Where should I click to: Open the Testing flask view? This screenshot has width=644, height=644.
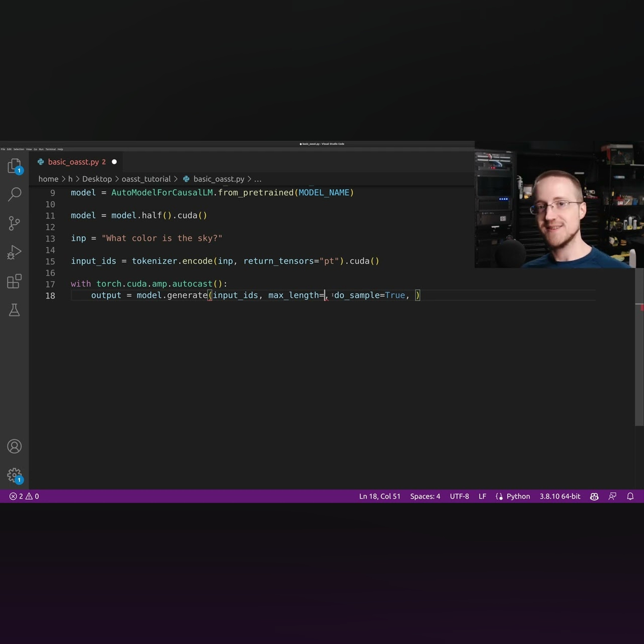14,310
